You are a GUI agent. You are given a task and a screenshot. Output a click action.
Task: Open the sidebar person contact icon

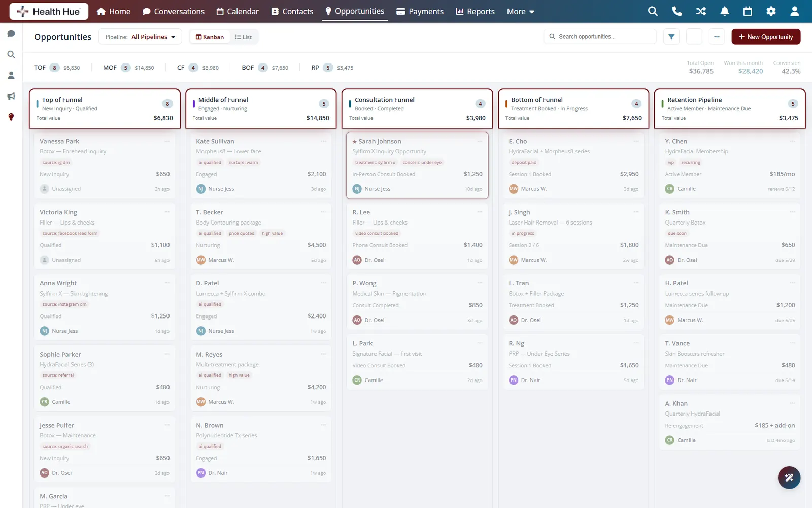[x=11, y=75]
